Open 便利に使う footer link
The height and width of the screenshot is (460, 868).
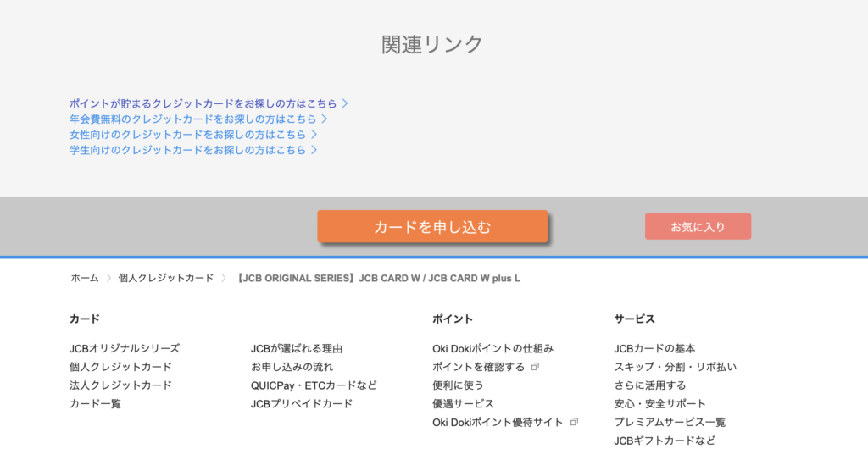458,385
